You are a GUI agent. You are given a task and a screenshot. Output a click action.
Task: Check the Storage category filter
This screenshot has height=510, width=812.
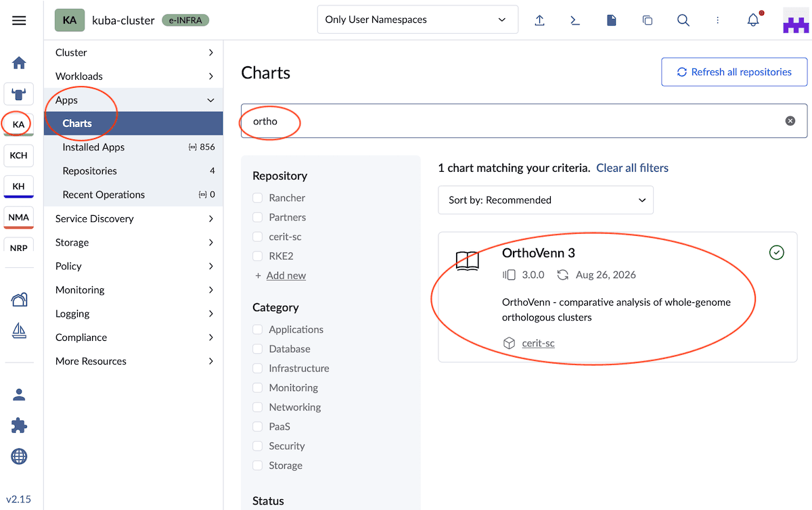click(257, 465)
